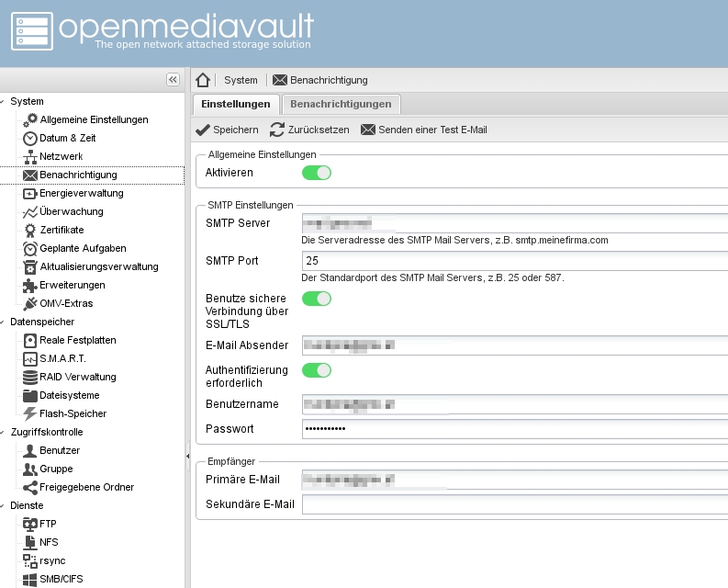This screenshot has width=728, height=588.
Task: Click the Sekundäre E-Mail field
Action: pyautogui.click(x=515, y=504)
